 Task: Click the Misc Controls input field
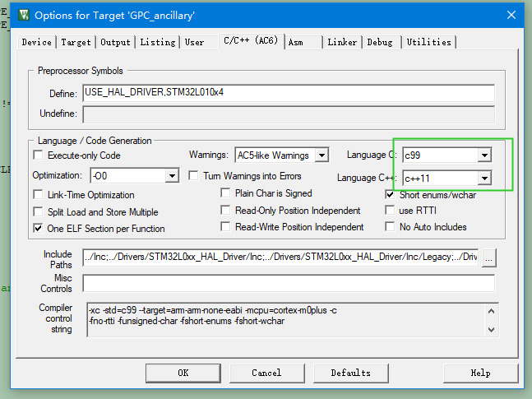point(289,283)
